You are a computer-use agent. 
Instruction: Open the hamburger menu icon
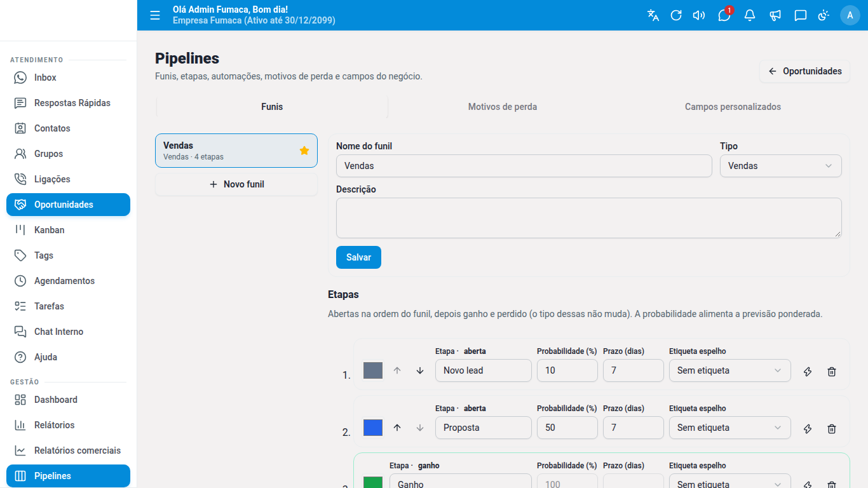pos(155,15)
